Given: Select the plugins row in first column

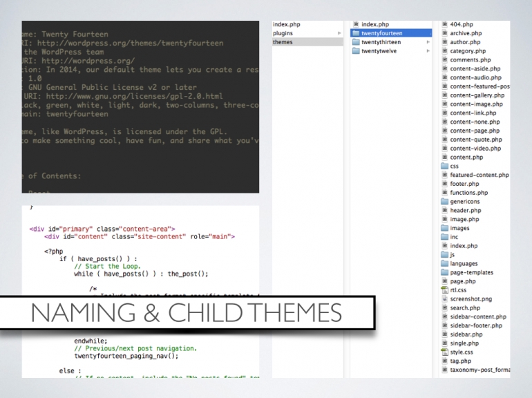Looking at the screenshot, I should [307, 33].
